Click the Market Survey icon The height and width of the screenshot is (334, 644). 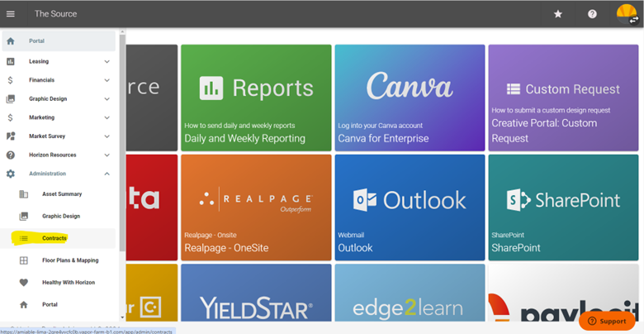click(11, 136)
